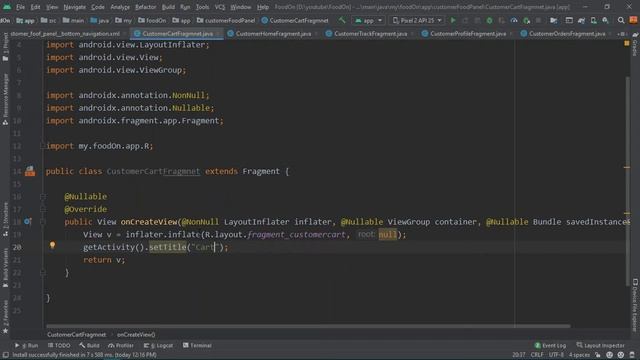Place cursor on the 'return v;' line
Viewport: 640px width, 360px height.
tap(104, 260)
